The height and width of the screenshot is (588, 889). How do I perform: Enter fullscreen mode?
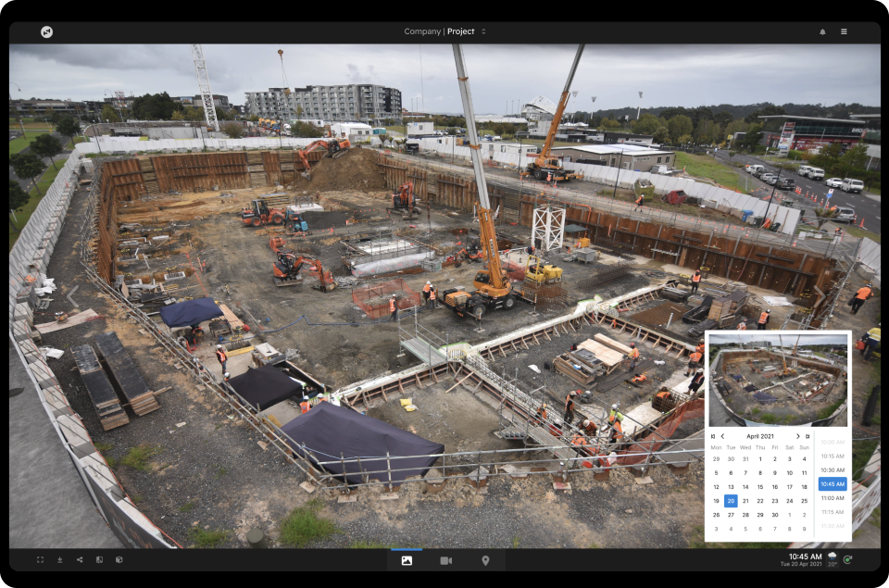[x=40, y=559]
